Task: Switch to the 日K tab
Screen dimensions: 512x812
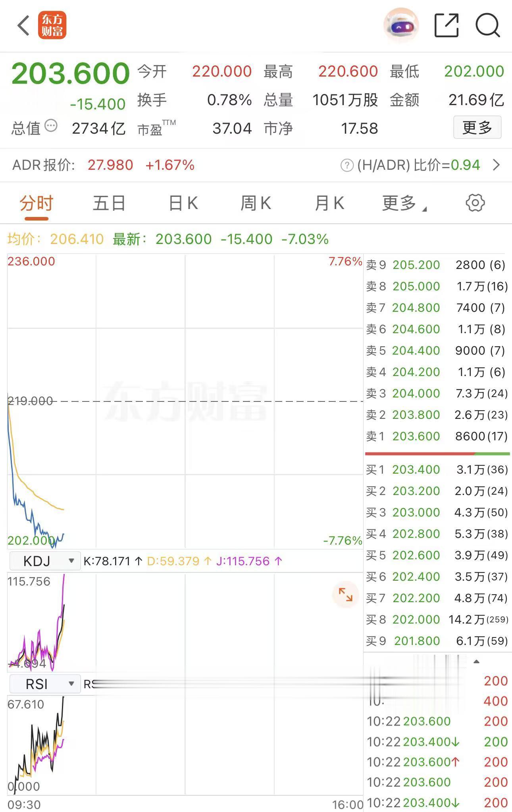Action: point(183,203)
